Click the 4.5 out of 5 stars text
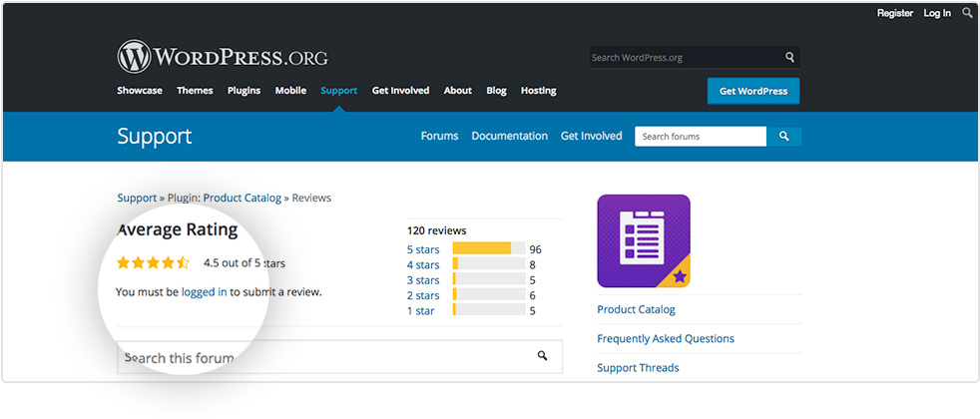This screenshot has height=419, width=980. [x=245, y=263]
